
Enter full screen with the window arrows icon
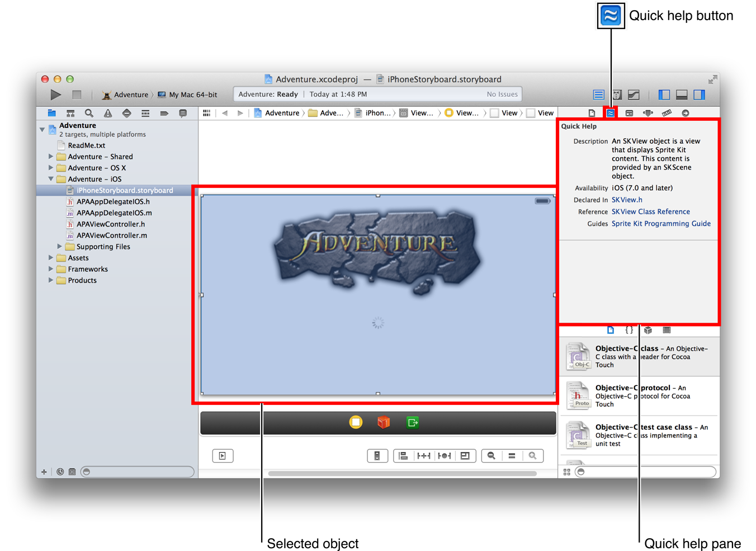point(712,79)
